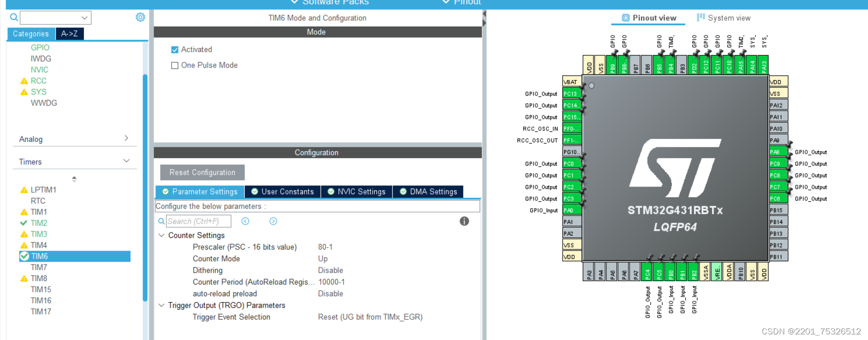Click the PG10 pin on the chip

[x=572, y=152]
